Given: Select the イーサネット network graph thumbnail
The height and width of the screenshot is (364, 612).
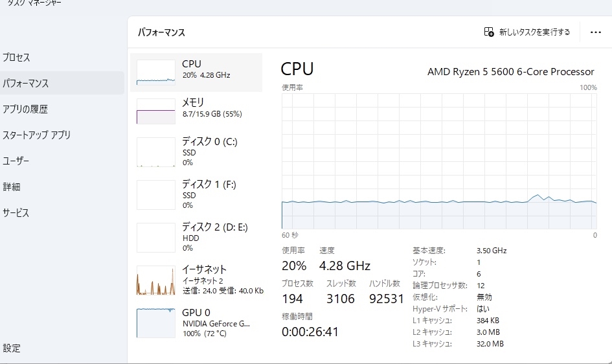Looking at the screenshot, I should point(155,280).
